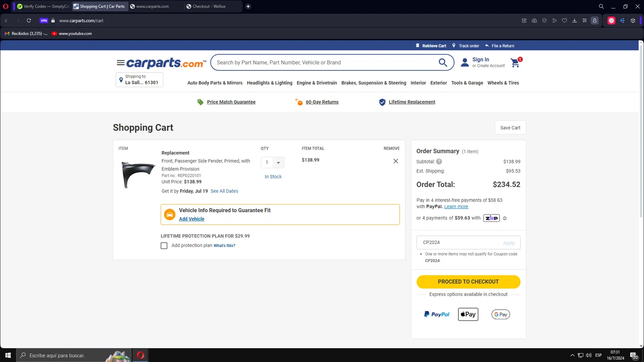Open the Shipping to La Sall 61301 selector
The image size is (644, 362).
pos(140,80)
